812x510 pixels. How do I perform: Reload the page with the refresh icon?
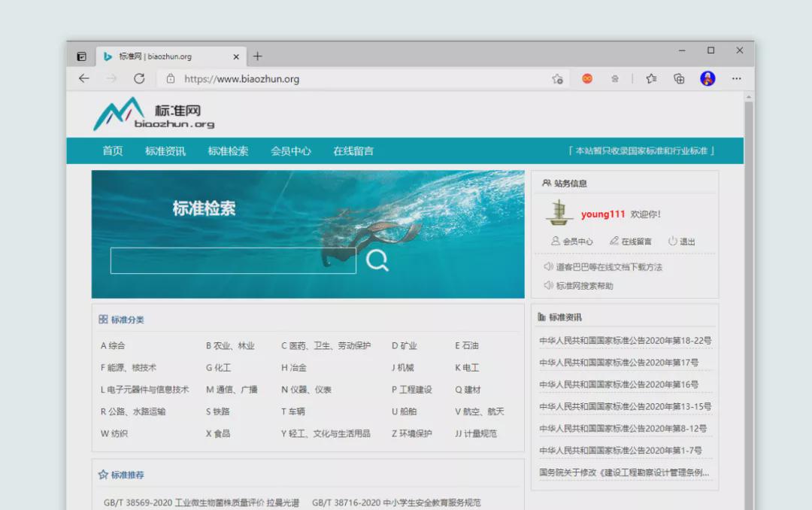point(139,79)
